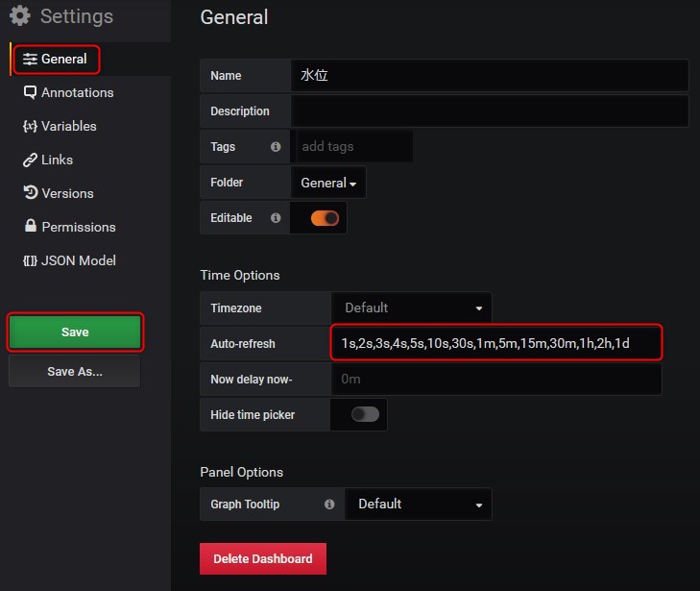Open the Folder dropdown showing General
This screenshot has width=700, height=591.
(x=328, y=183)
